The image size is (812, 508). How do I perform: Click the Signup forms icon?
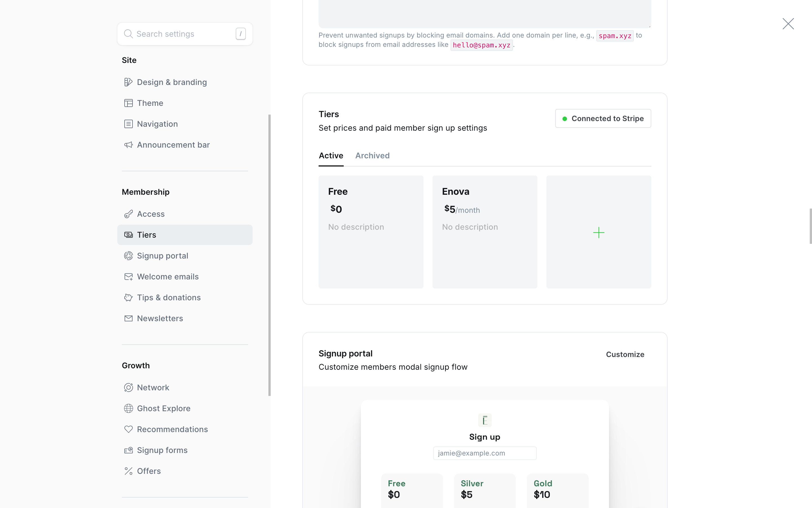(x=128, y=450)
